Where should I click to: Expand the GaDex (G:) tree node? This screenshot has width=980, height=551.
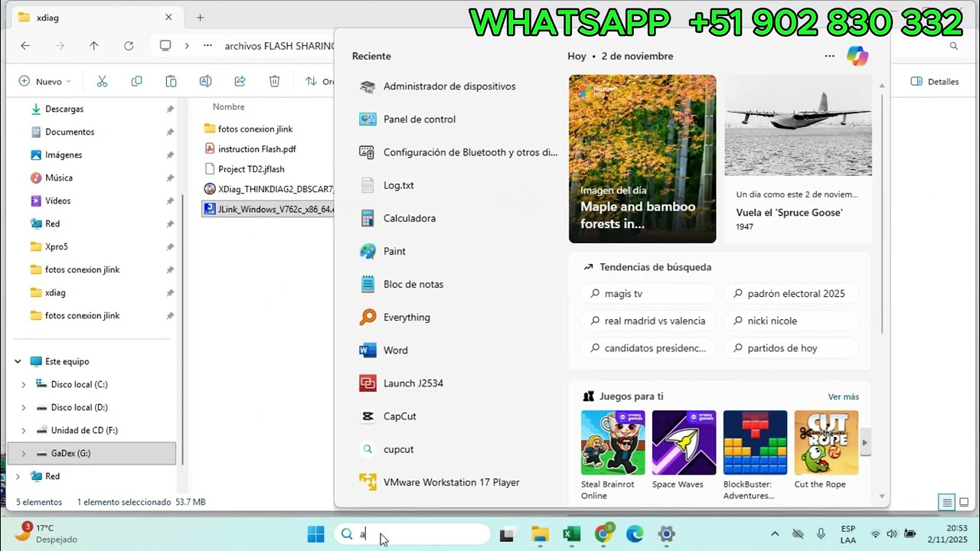[24, 453]
